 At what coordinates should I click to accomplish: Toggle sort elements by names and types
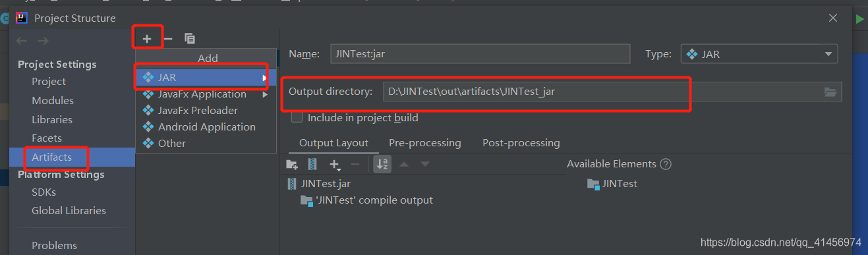click(x=382, y=164)
